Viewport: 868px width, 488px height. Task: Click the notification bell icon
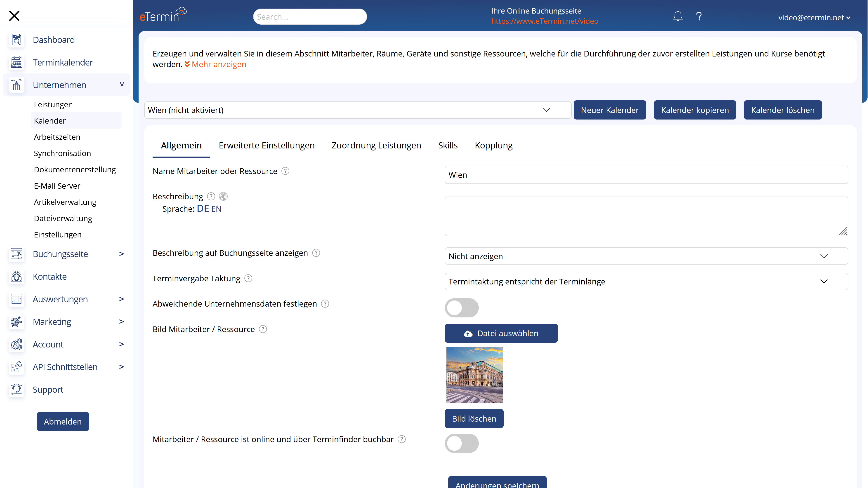pyautogui.click(x=678, y=16)
